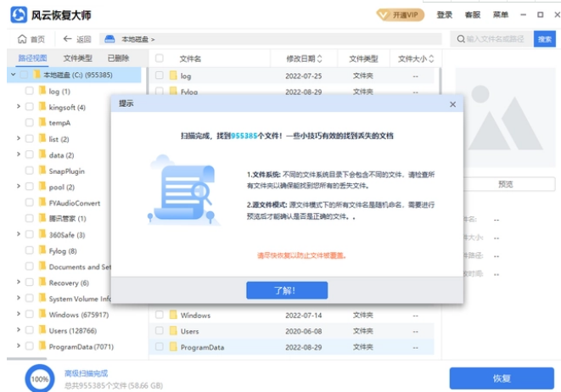Check the Users row checkbox in file list
The width and height of the screenshot is (561, 392).
[x=160, y=331]
